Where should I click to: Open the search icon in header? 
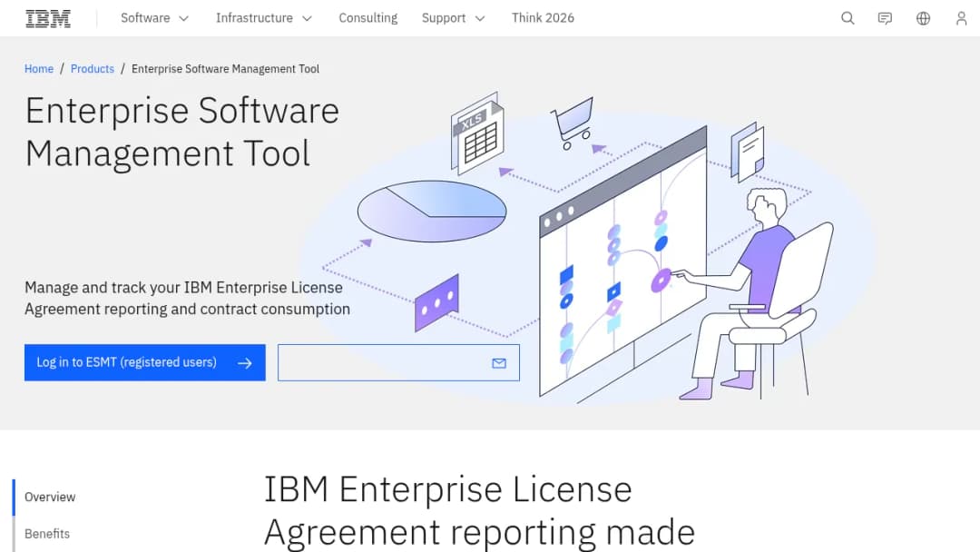tap(848, 18)
